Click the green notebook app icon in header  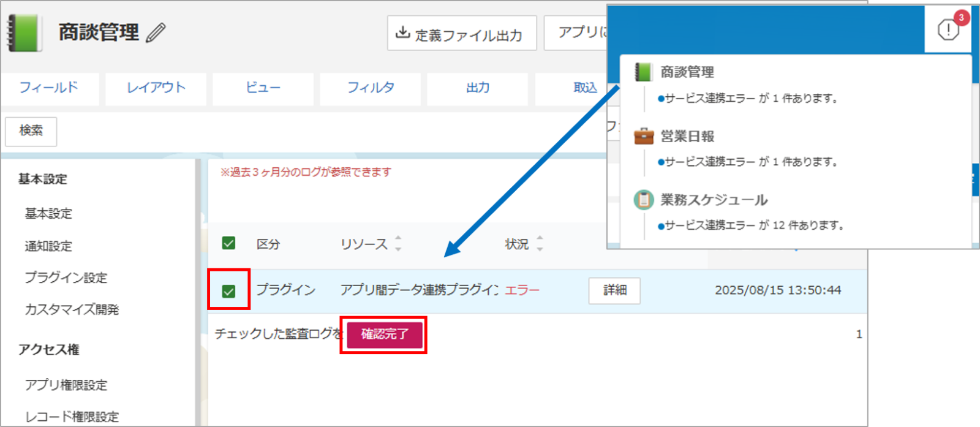24,33
